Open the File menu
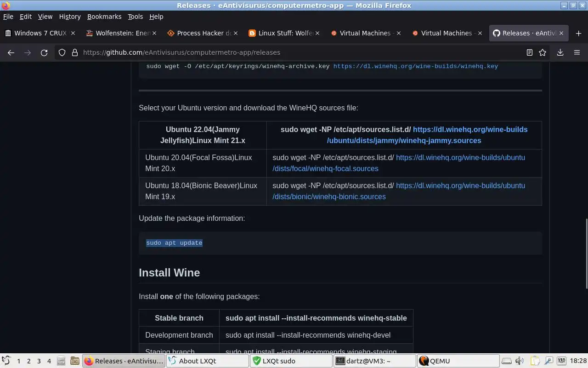Screen dimensions: 588x368 pyautogui.click(x=8, y=17)
